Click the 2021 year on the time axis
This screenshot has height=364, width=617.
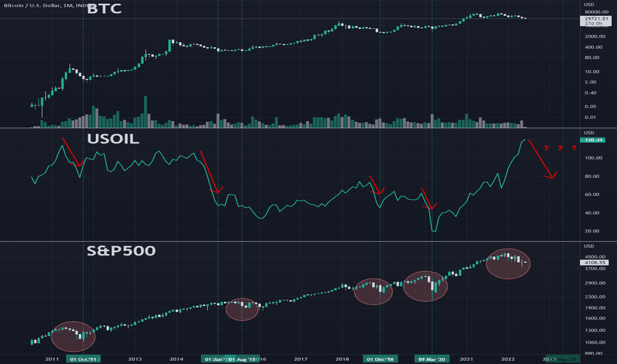(466, 359)
